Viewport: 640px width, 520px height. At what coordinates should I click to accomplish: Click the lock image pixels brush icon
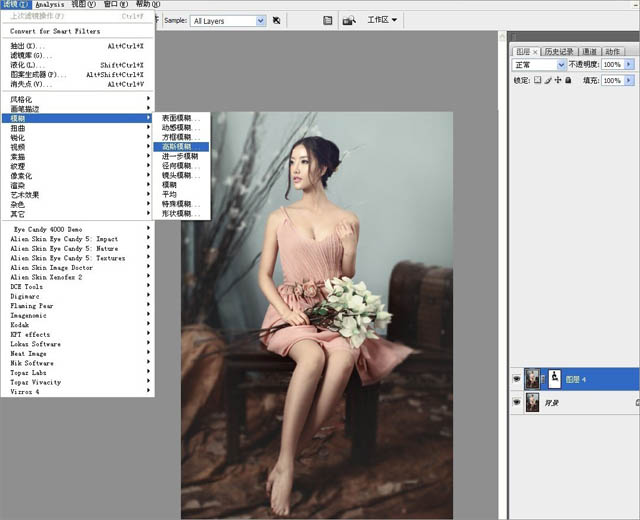[548, 80]
